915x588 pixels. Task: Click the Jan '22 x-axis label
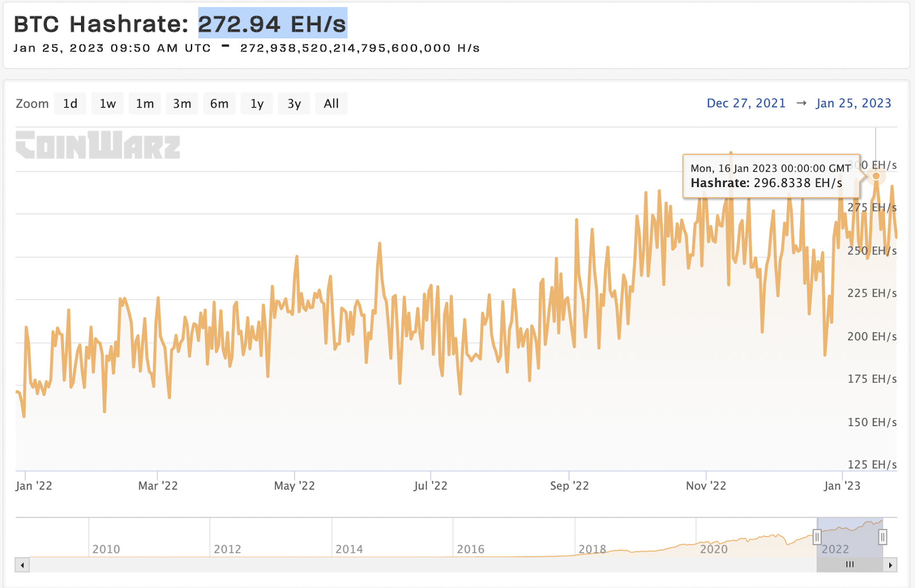[34, 486]
